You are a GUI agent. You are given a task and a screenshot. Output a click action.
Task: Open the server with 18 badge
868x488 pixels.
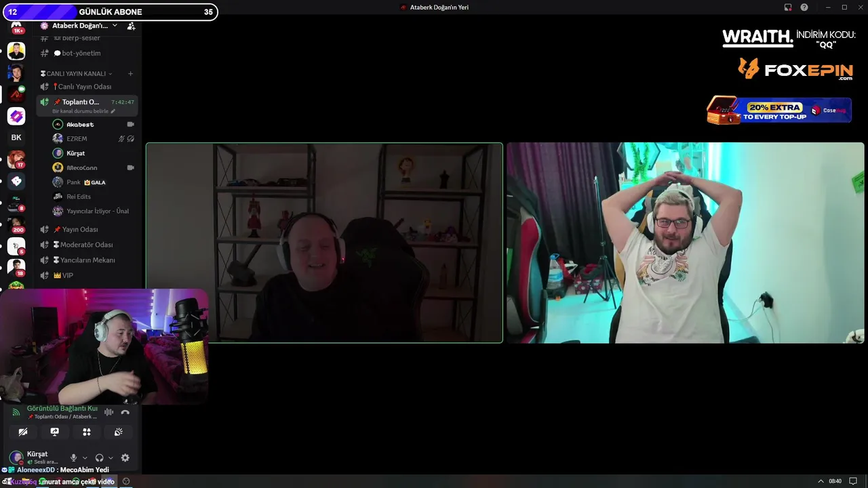[16, 268]
